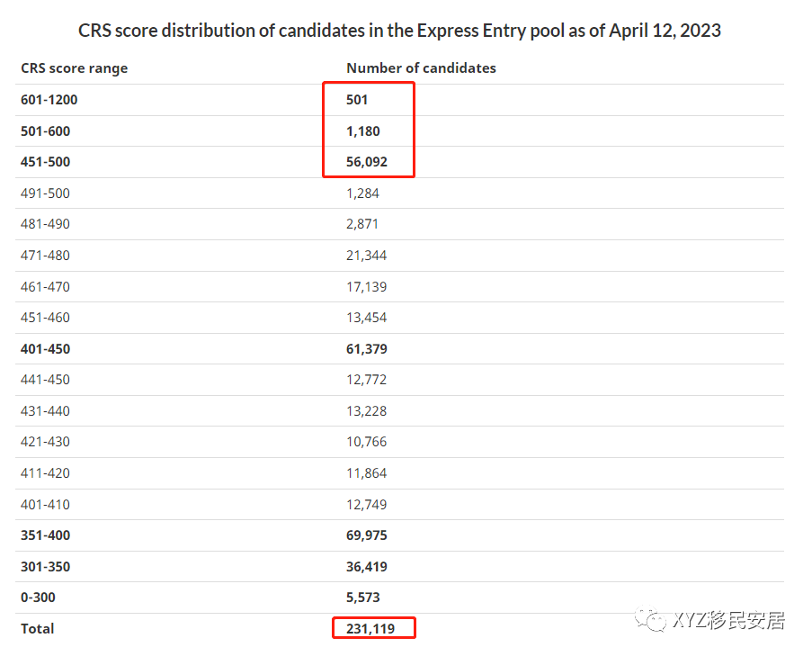Image resolution: width=812 pixels, height=656 pixels.
Task: Click the 61,379 candidates figure
Action: (x=367, y=349)
